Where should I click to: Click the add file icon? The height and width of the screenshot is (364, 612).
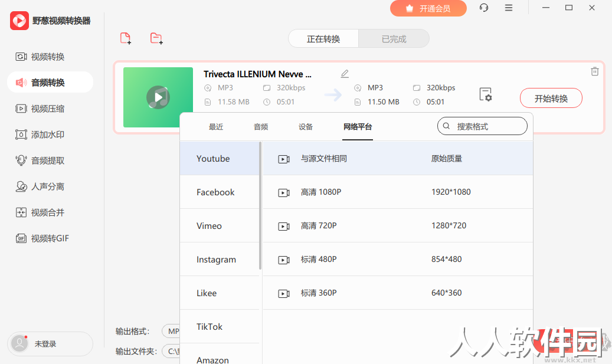126,38
